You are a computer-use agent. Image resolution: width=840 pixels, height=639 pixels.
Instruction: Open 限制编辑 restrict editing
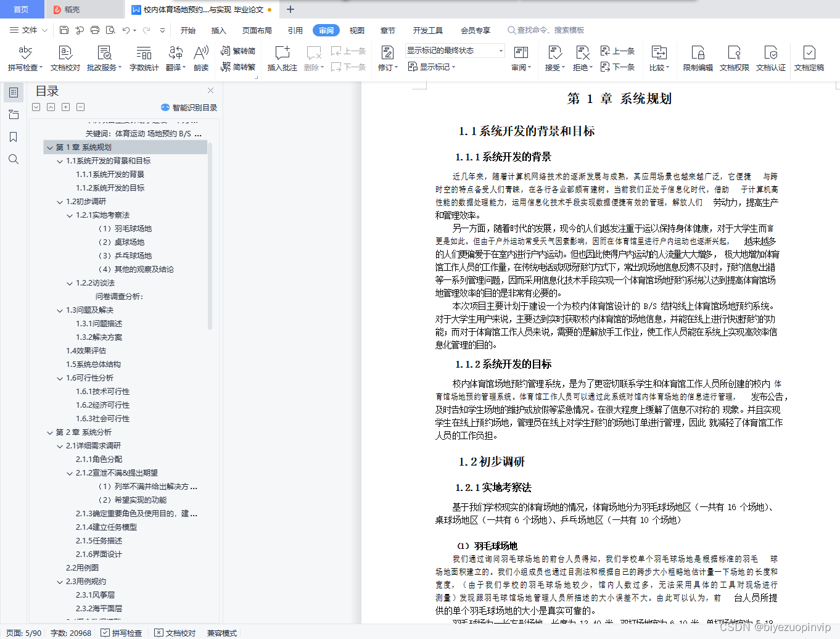pyautogui.click(x=698, y=59)
